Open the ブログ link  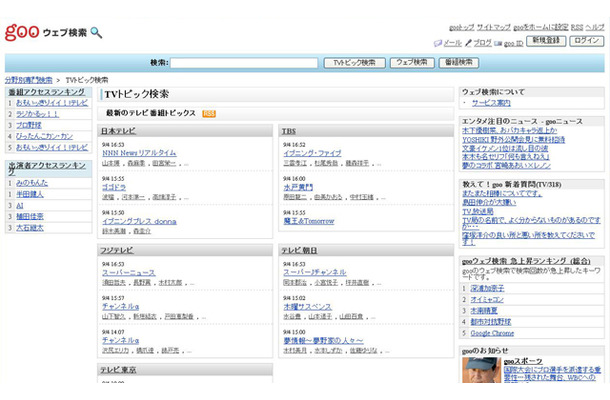[482, 43]
